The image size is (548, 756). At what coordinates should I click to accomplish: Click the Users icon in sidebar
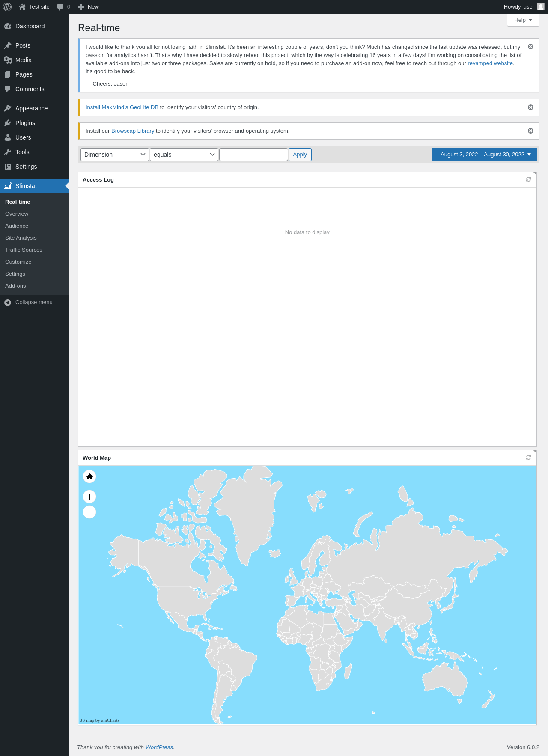(8, 137)
